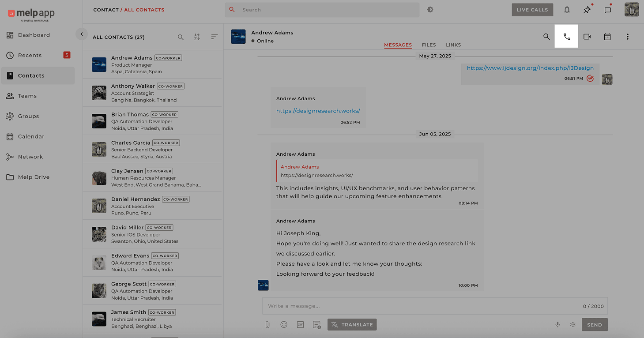
Task: Toggle dark mode next to the search bar
Action: click(429, 9)
